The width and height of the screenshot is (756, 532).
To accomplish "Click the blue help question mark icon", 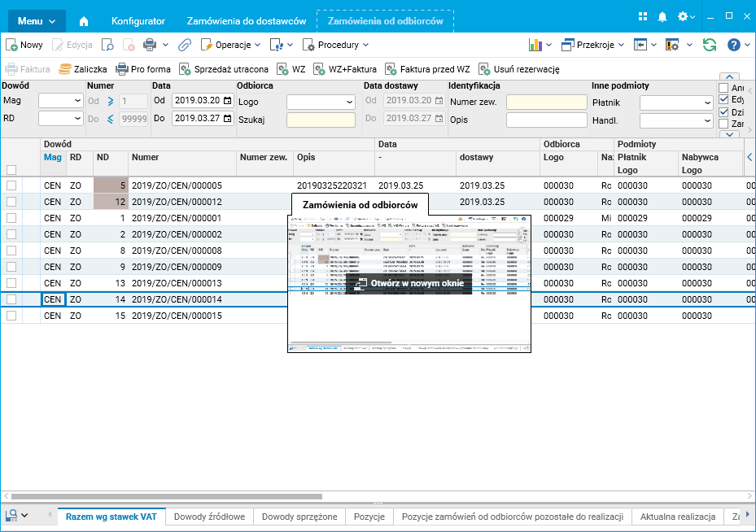I will 734,45.
